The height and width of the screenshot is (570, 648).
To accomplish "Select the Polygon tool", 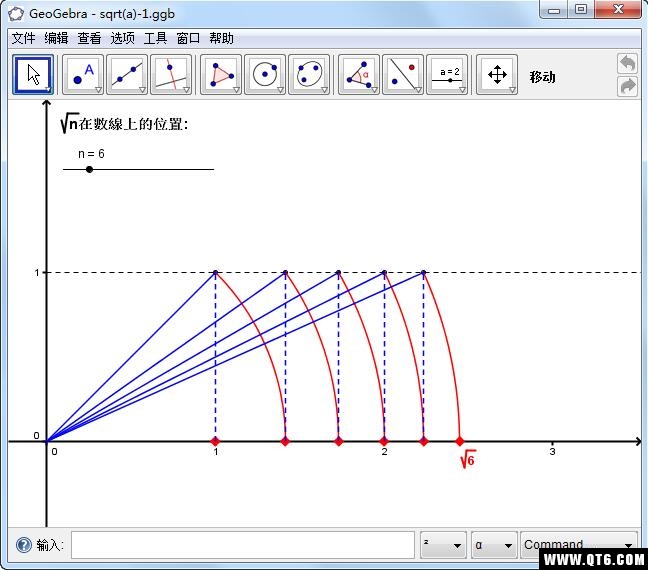I will click(221, 75).
